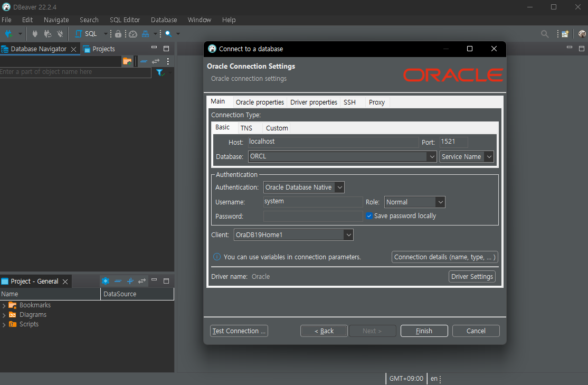Minimize the Project - General panel
This screenshot has height=385, width=588.
click(x=154, y=280)
